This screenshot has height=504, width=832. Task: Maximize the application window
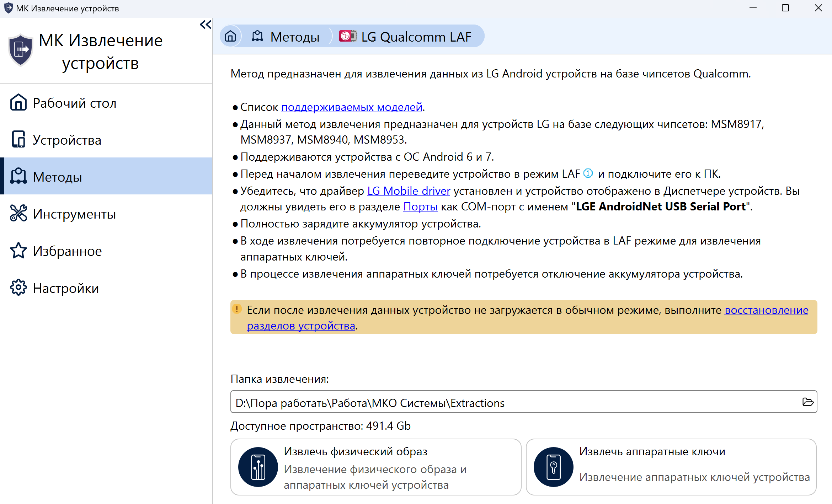[785, 8]
